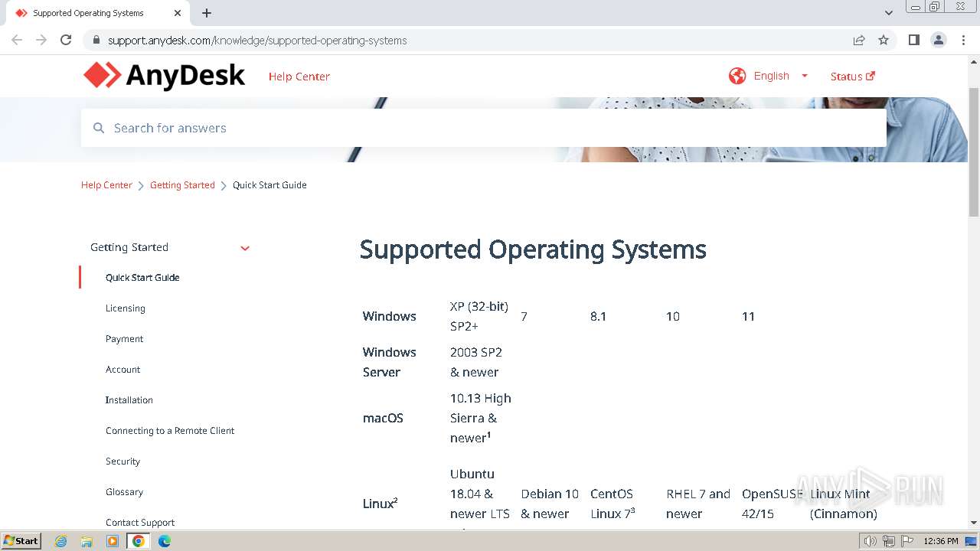Click the site lock icon

click(x=96, y=40)
